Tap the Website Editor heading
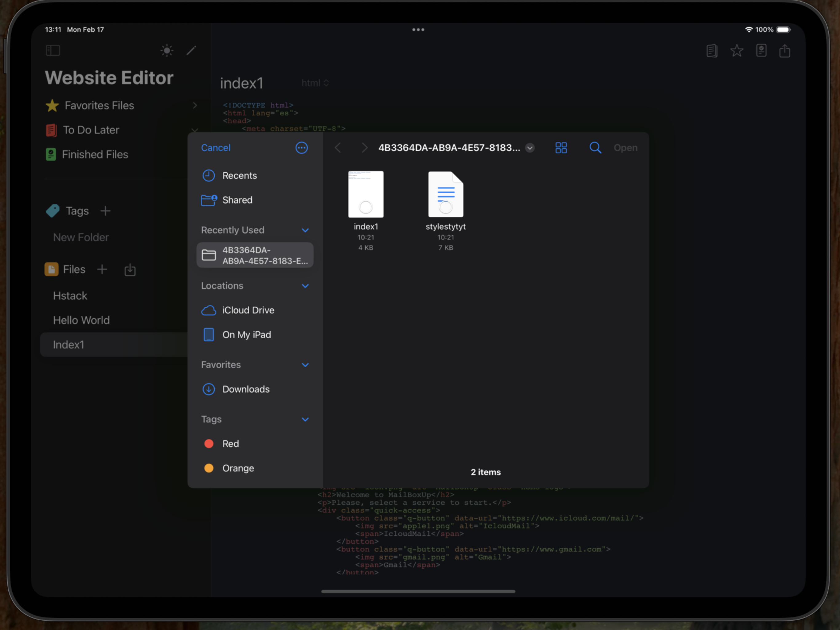 pos(109,78)
